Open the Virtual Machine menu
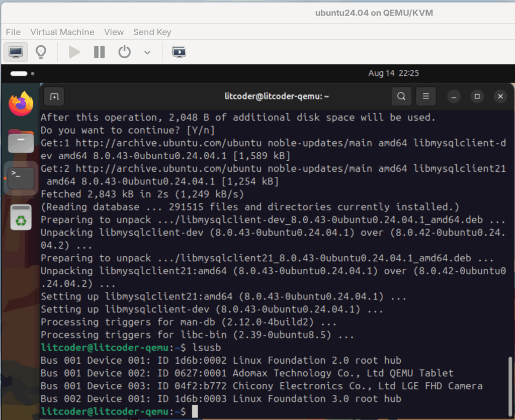The width and height of the screenshot is (515, 420). pyautogui.click(x=62, y=32)
